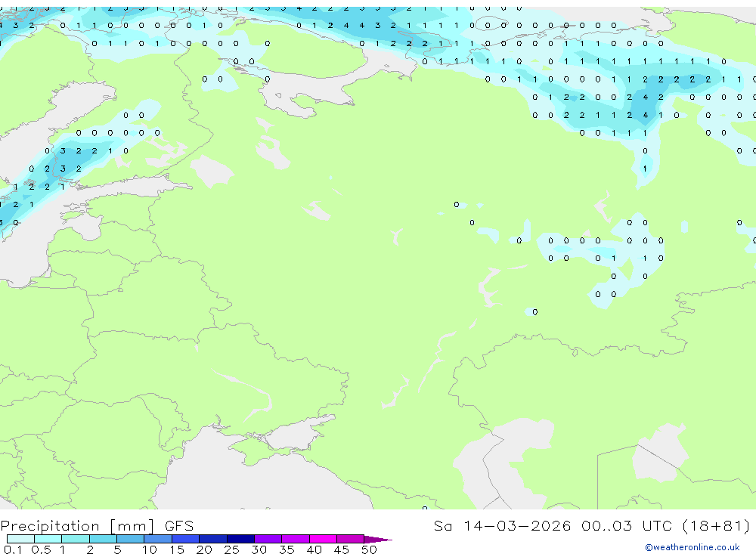The image size is (756, 554).
Task: Pick the 45–50 mm dark magenta legend swatch
Action: 351,539
